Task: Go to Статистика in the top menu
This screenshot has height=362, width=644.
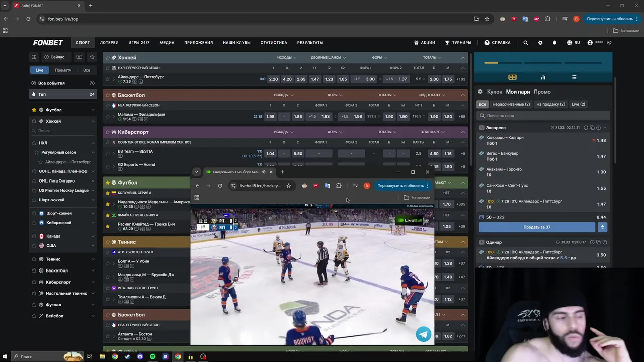Action: point(274,43)
